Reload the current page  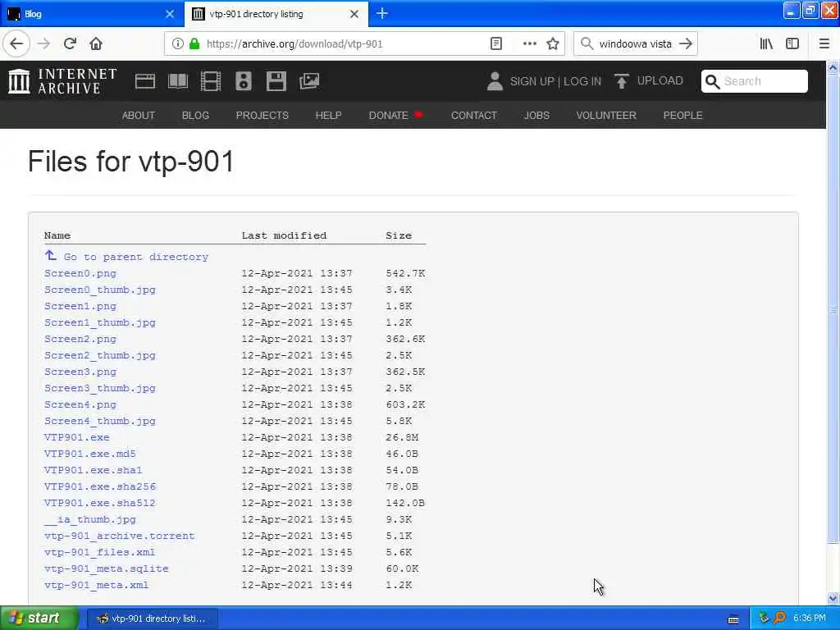[70, 44]
